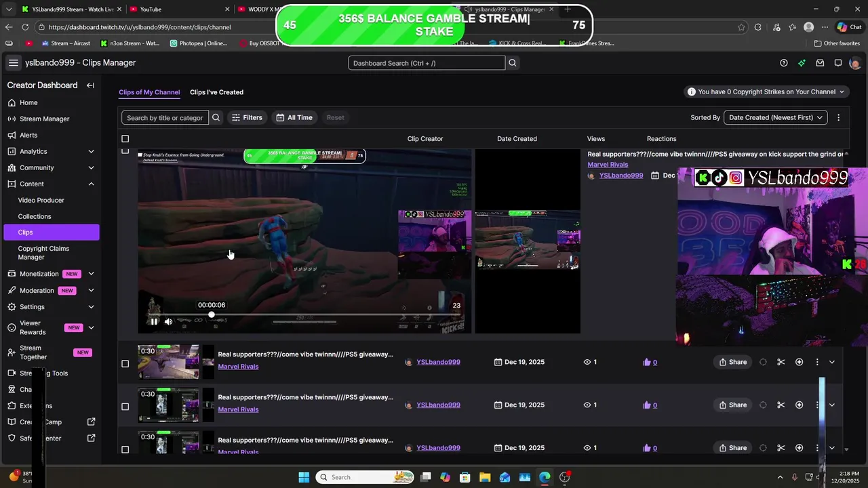Collapse the Creator Dashboard sidebar arrow

coord(90,85)
